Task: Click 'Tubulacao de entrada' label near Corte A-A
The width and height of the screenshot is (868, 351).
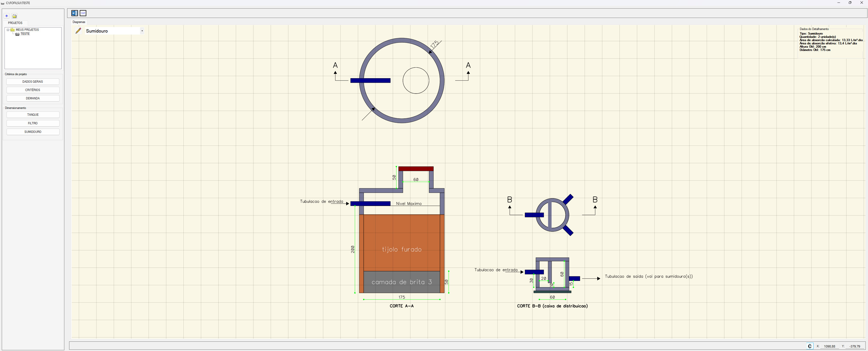Action: coord(321,201)
